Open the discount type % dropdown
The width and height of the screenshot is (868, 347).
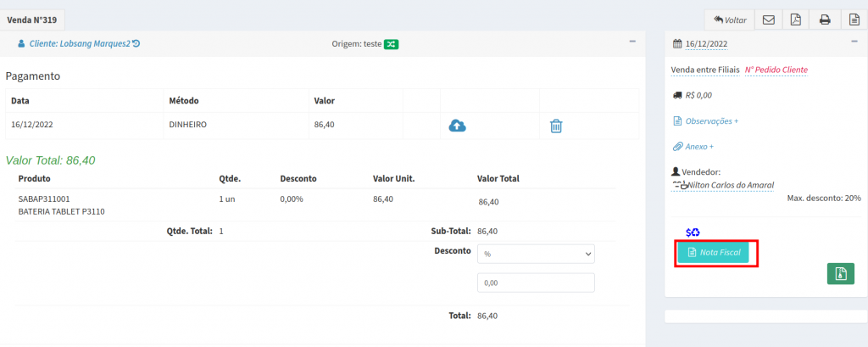[536, 254]
